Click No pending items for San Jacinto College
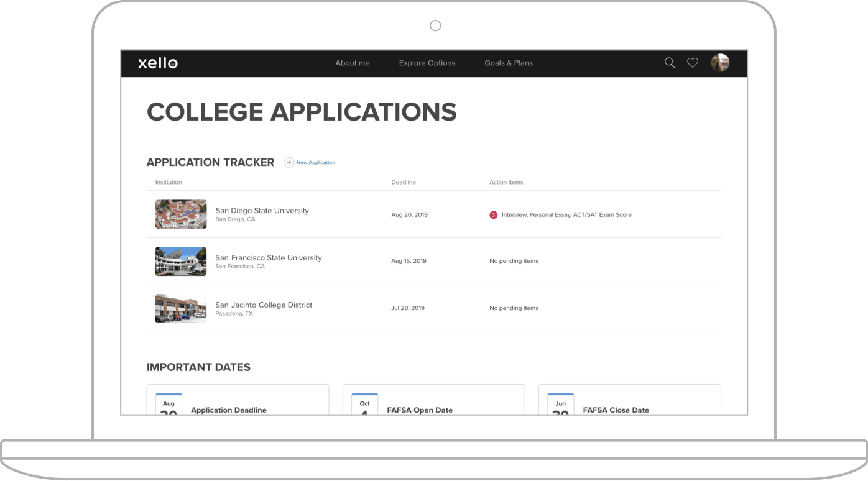 click(514, 308)
